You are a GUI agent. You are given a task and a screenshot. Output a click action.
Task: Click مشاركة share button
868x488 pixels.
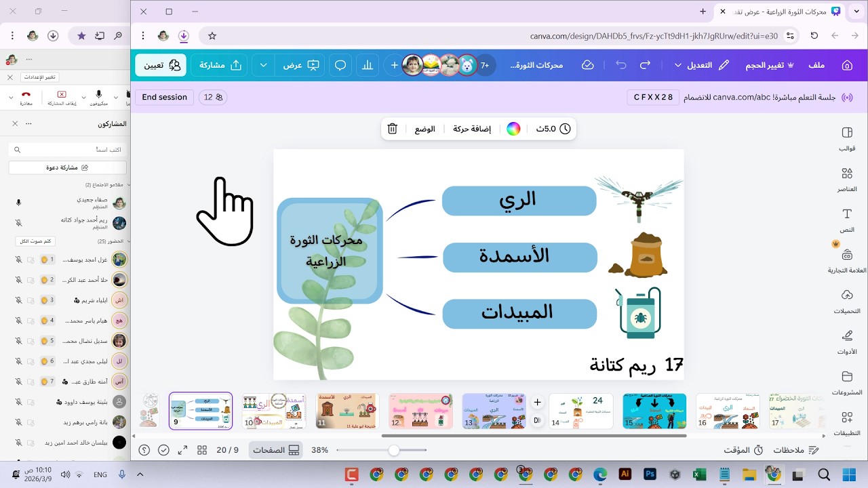pos(220,65)
